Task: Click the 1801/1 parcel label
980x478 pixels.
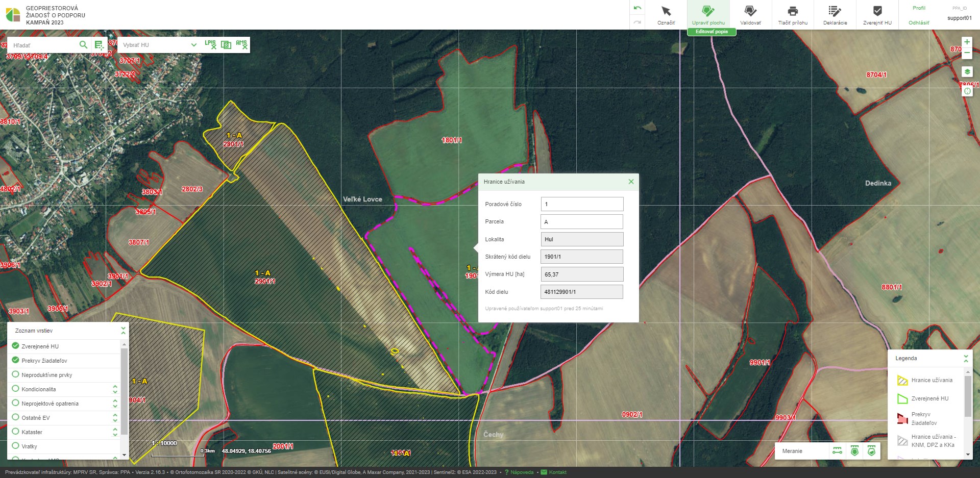Action: pos(452,140)
